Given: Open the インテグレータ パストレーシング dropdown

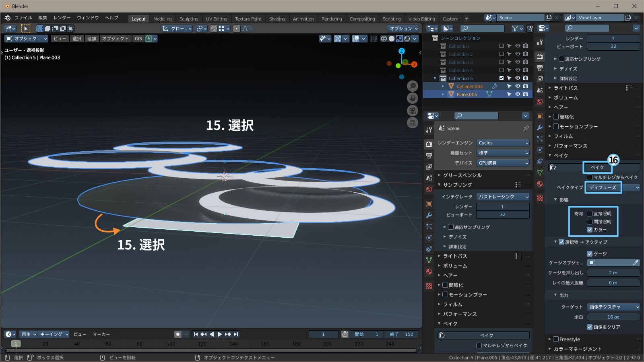Looking at the screenshot, I should (503, 197).
